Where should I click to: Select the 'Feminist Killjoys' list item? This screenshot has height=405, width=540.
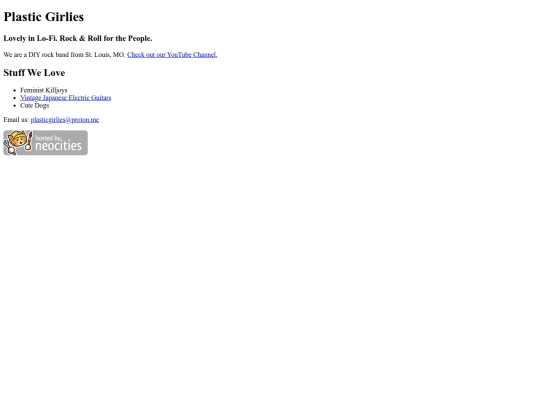tap(43, 90)
